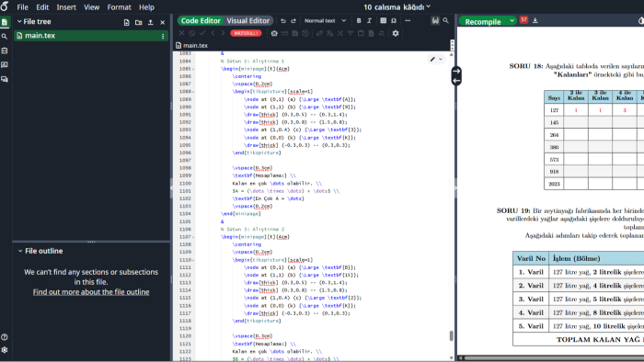644x362 pixels.
Task: Open the editing mode pencil dropdown
Action: point(436,60)
